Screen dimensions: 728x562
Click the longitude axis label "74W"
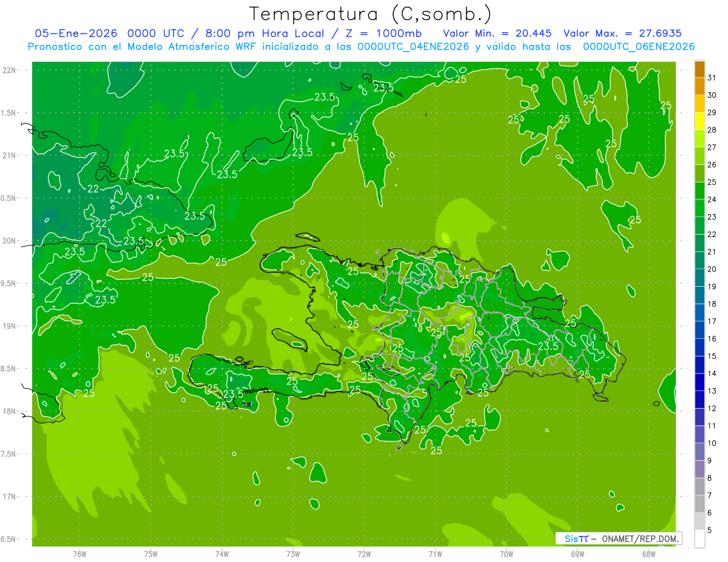coord(222,554)
